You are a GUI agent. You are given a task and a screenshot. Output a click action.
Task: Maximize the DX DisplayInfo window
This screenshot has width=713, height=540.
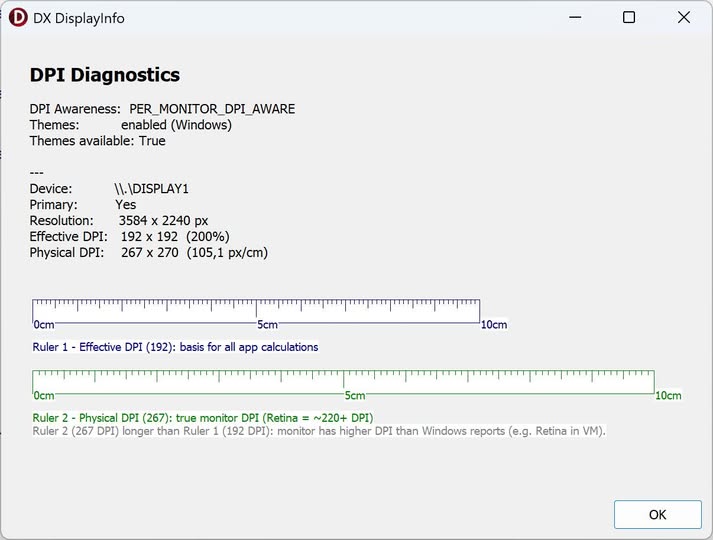click(x=629, y=18)
